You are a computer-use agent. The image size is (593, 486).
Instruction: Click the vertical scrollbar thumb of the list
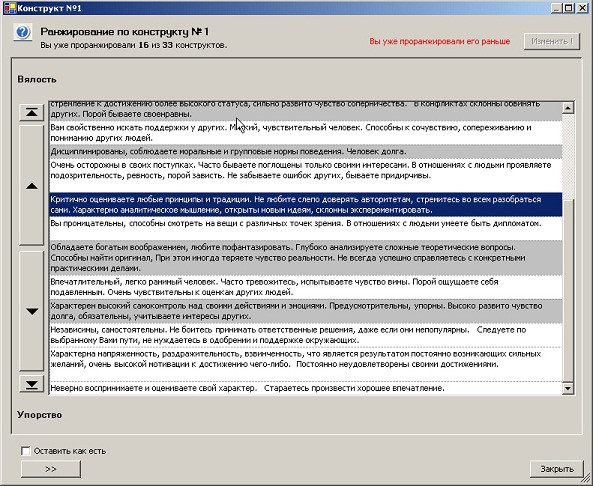click(568, 290)
